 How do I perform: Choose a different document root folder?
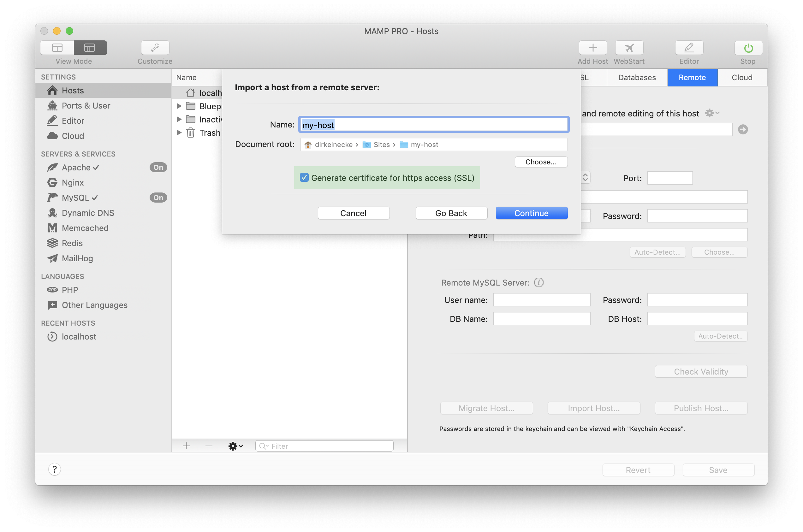[x=541, y=162]
